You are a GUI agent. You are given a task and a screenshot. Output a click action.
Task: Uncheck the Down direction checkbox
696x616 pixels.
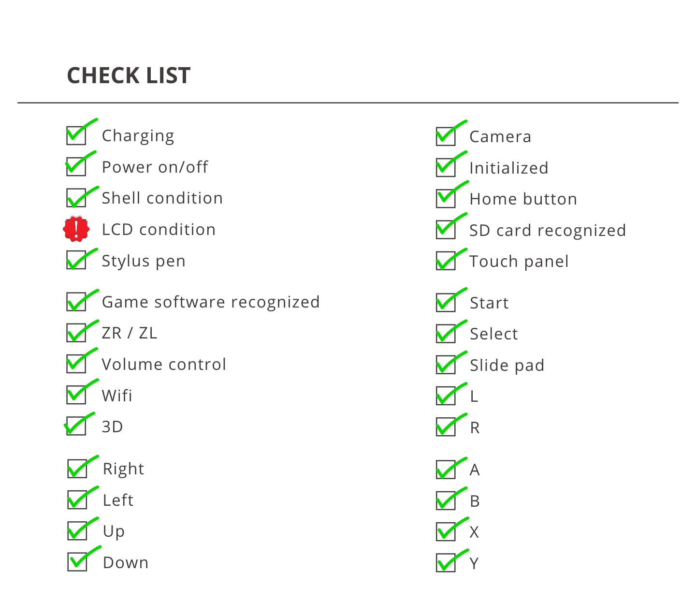(x=77, y=562)
